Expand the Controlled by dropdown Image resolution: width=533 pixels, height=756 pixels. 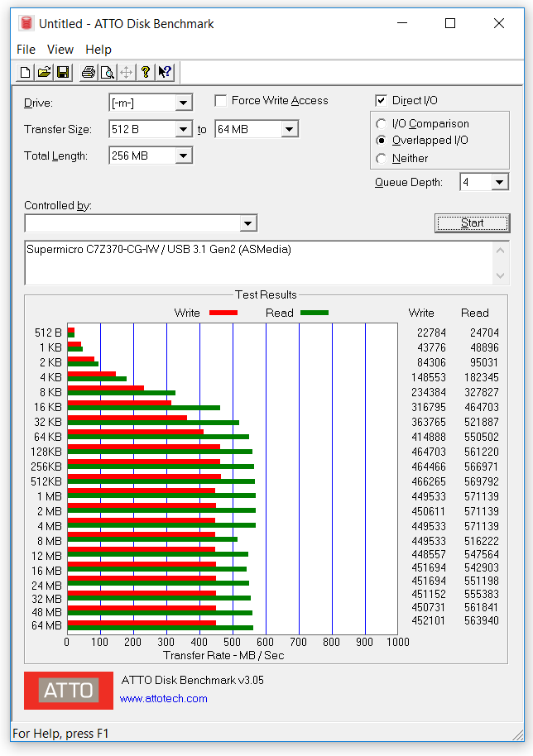(248, 223)
